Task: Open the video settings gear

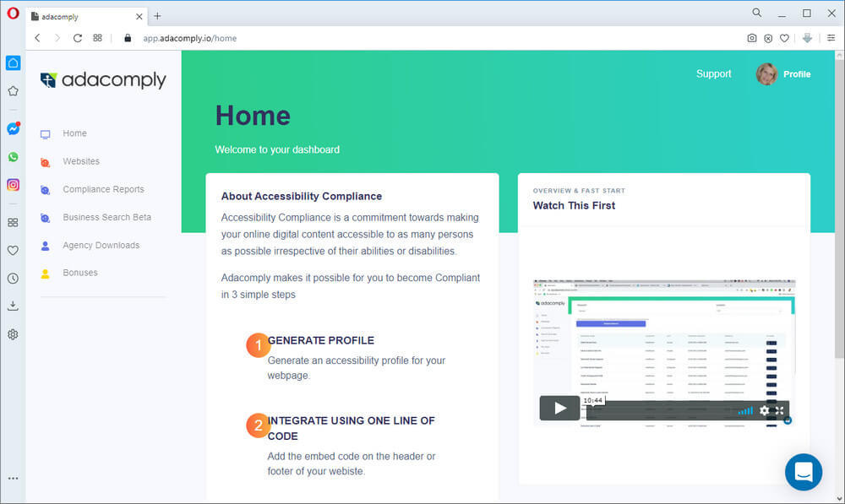Action: [x=765, y=410]
